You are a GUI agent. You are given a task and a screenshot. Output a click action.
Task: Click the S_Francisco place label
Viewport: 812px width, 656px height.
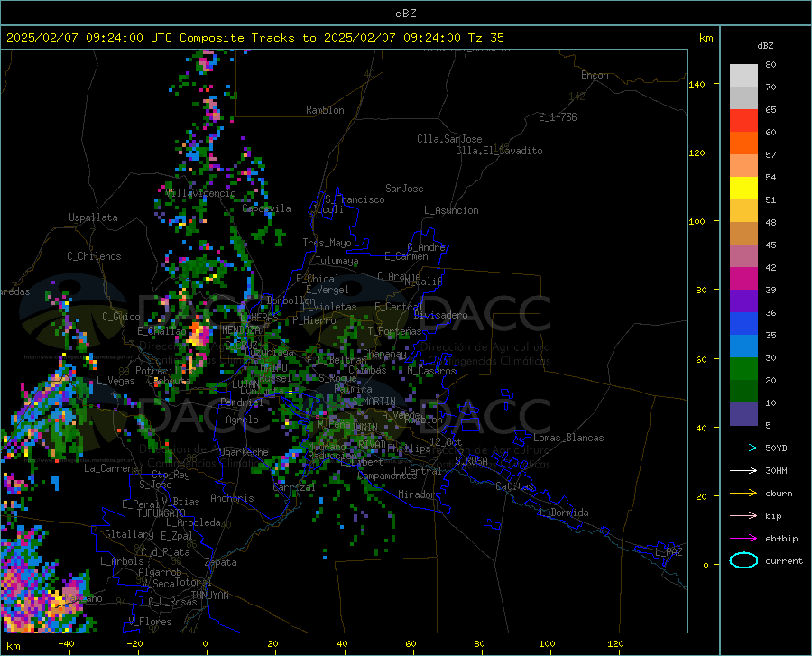point(355,199)
